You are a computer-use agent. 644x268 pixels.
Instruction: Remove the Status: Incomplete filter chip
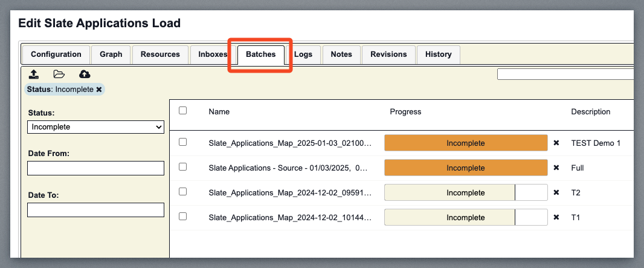pyautogui.click(x=100, y=90)
